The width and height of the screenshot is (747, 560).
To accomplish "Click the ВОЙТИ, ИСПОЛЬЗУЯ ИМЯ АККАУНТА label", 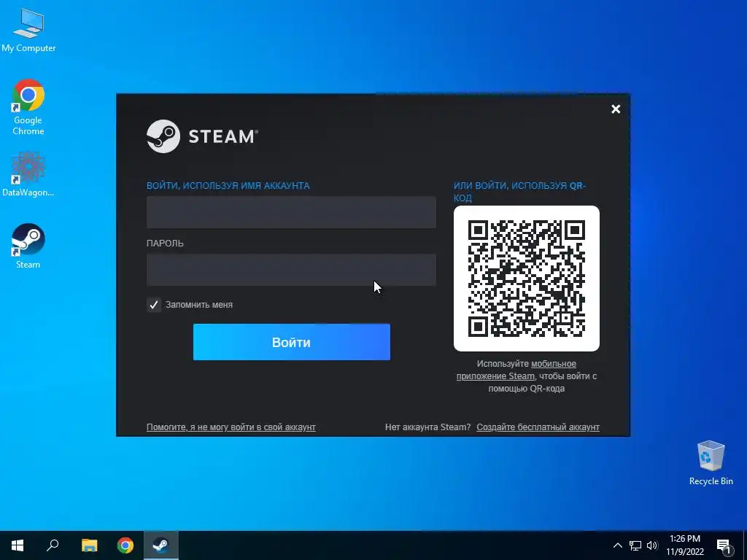I will click(228, 186).
